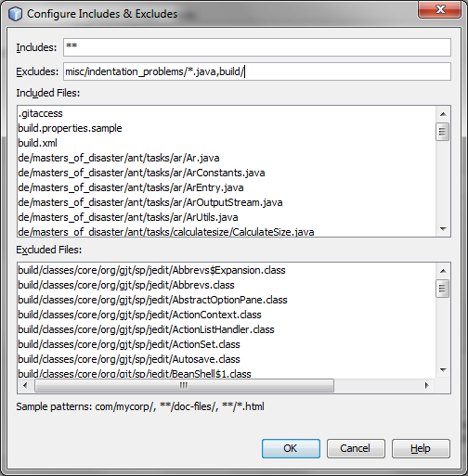The width and height of the screenshot is (468, 476).
Task: Click the Excluded Files label
Action: click(49, 250)
